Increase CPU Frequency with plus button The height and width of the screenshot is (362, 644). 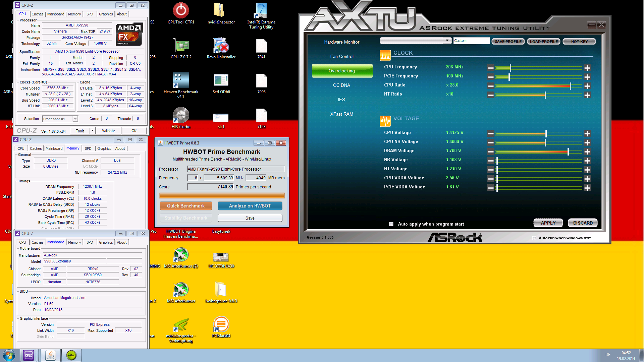tap(587, 68)
